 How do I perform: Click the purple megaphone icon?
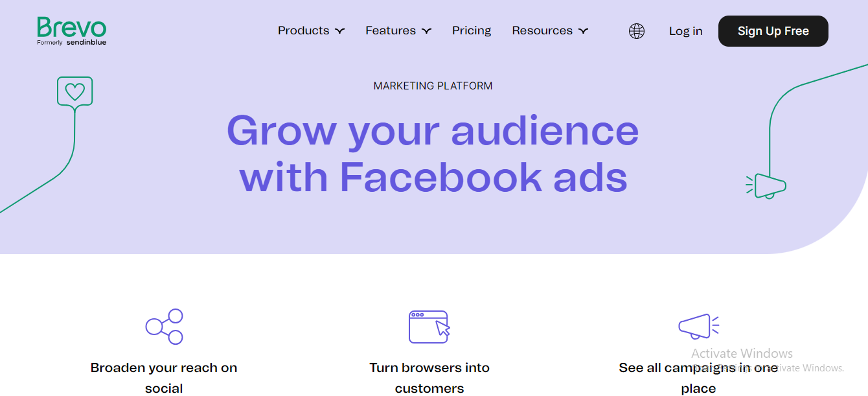tap(699, 327)
